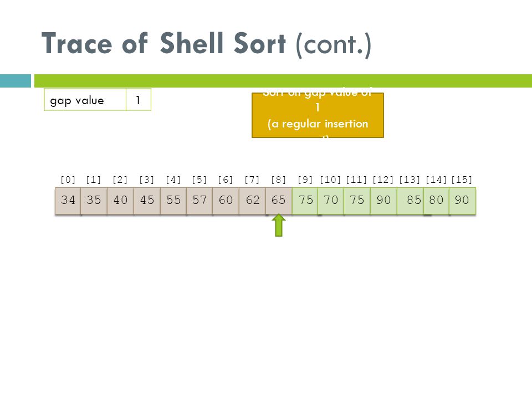
Task: Click the gap value number 1
Action: [139, 100]
